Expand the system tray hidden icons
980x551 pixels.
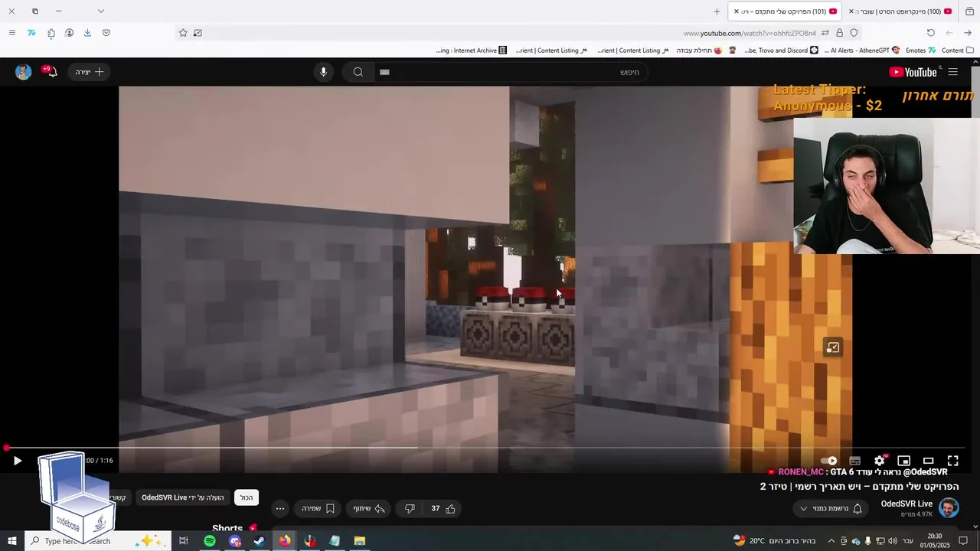(831, 541)
